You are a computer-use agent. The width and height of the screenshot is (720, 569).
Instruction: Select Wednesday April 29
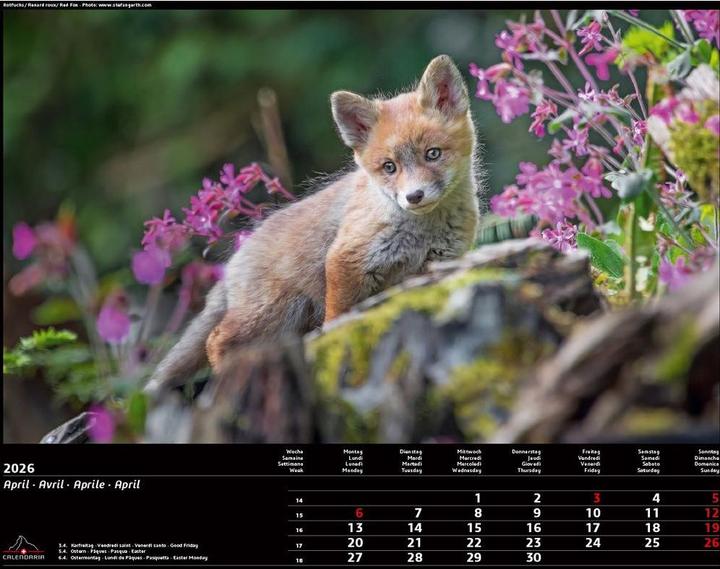pyautogui.click(x=474, y=558)
